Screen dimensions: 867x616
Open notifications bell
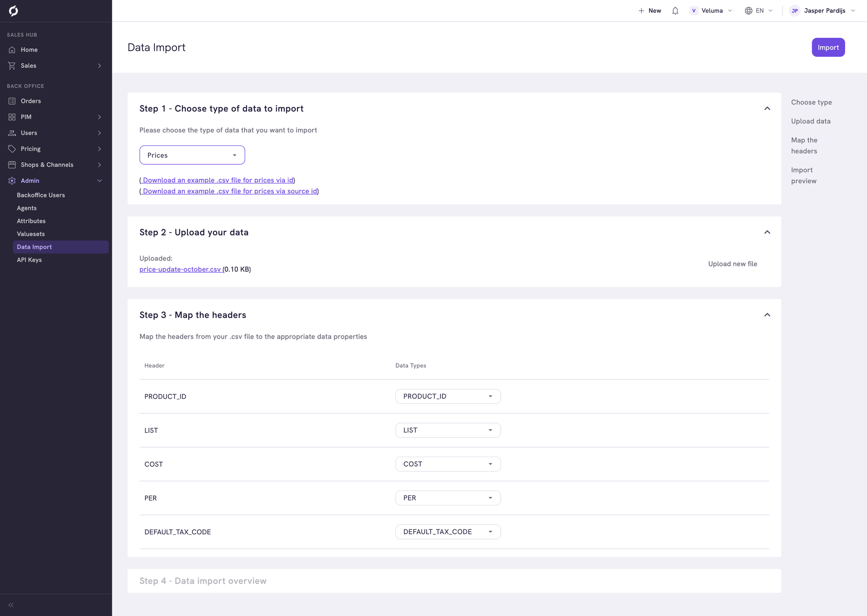click(x=675, y=10)
